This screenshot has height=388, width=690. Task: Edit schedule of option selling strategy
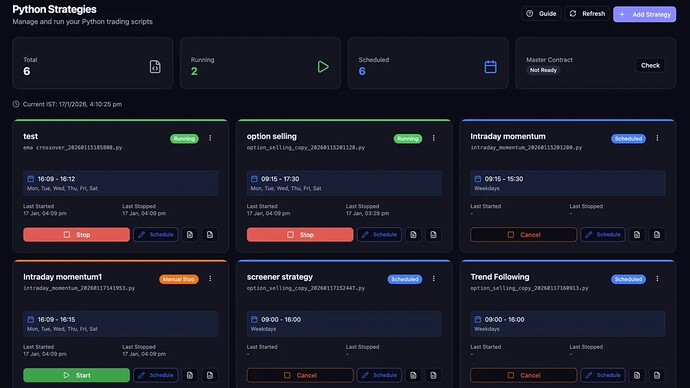point(379,234)
